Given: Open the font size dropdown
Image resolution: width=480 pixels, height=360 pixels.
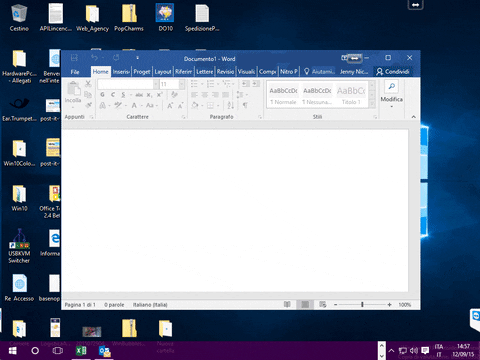Looking at the screenshot, I should [182, 84].
